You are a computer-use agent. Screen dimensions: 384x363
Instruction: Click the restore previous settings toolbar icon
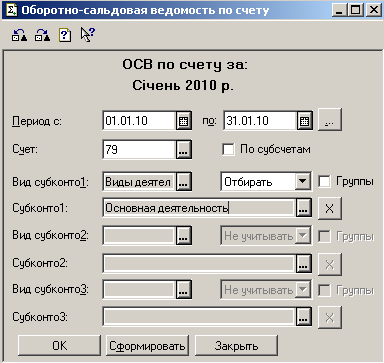[19, 35]
